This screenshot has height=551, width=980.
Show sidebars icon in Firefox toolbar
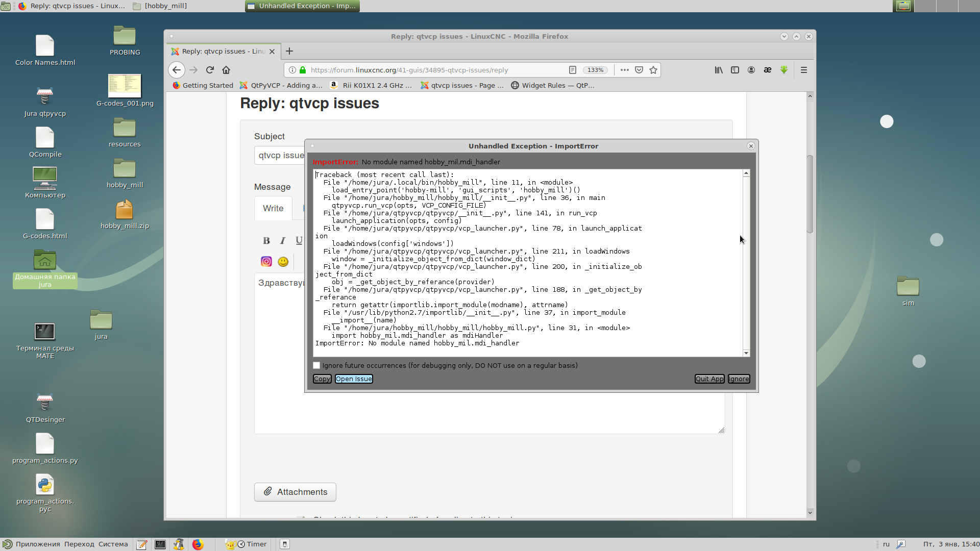coord(735,70)
